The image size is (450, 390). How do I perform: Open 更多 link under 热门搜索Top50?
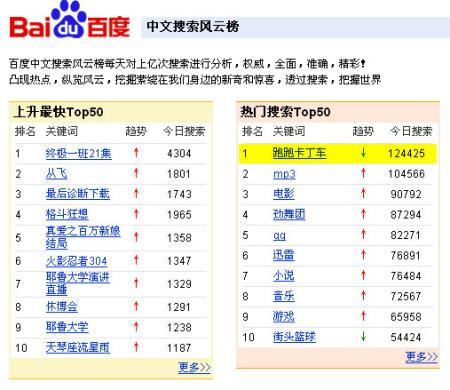coord(422,357)
